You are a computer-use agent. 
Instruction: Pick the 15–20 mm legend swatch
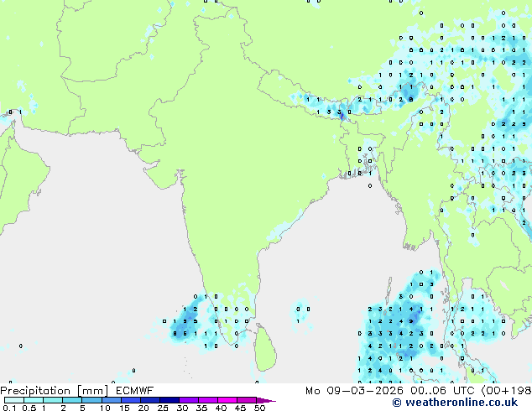[x=131, y=400]
